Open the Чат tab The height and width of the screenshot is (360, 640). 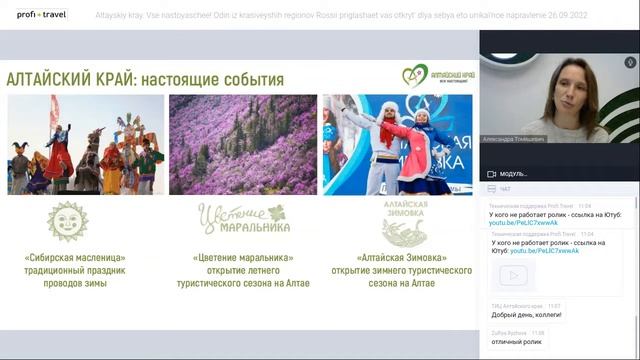pyautogui.click(x=505, y=189)
